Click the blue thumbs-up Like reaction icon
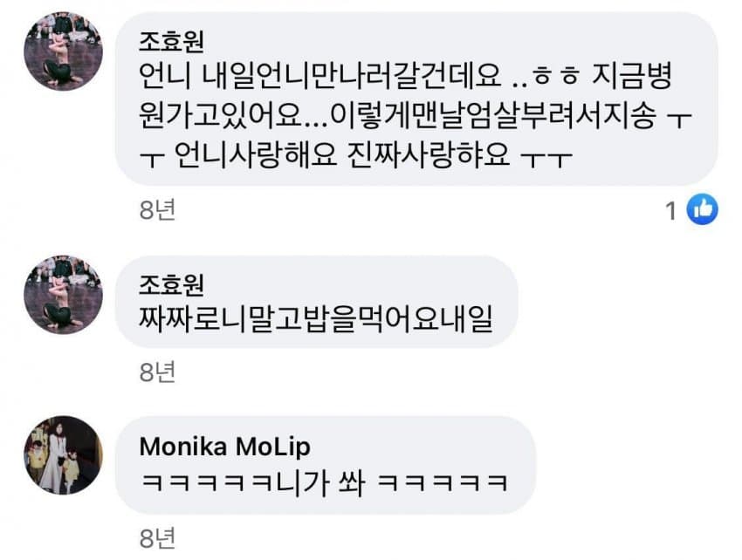The image size is (742, 560). (x=702, y=209)
